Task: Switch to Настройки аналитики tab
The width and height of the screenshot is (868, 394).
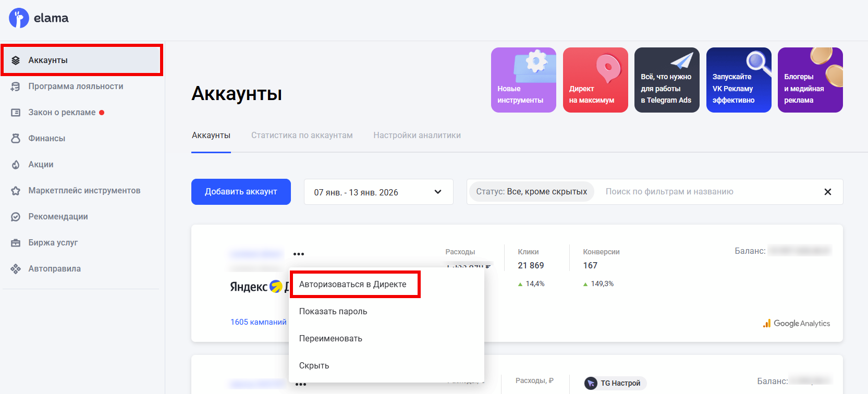Action: tap(417, 136)
